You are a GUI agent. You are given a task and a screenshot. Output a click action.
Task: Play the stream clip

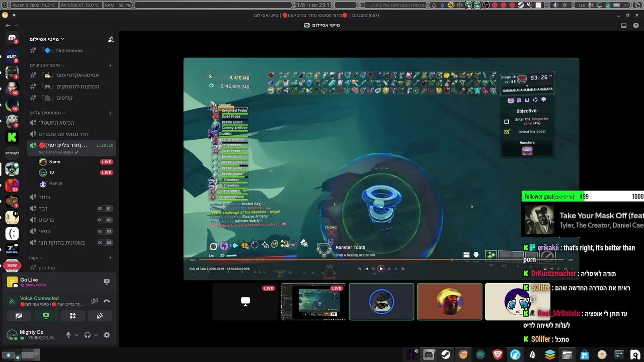tap(381, 268)
